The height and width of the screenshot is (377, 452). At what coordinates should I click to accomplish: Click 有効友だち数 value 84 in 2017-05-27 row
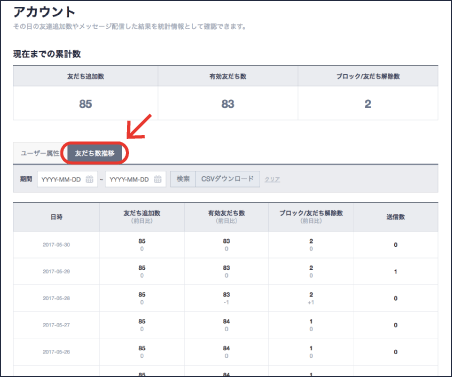pyautogui.click(x=226, y=321)
